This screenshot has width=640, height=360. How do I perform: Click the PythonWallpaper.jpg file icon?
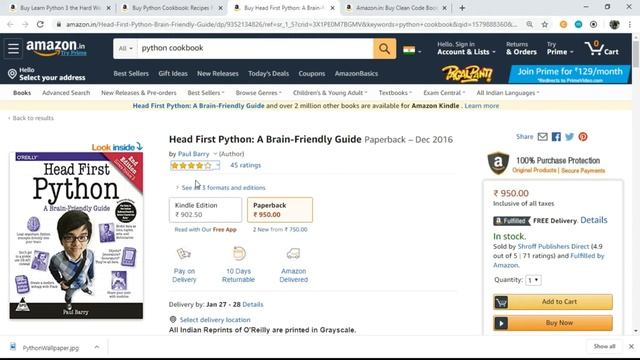[x=13, y=347]
